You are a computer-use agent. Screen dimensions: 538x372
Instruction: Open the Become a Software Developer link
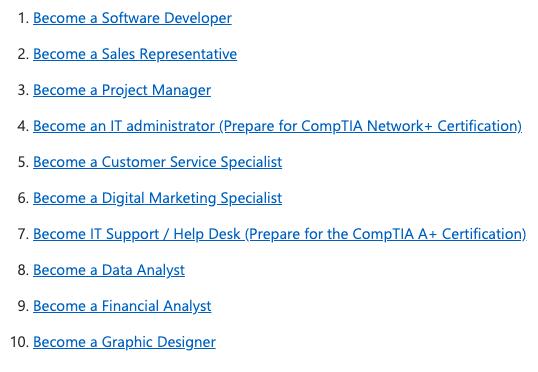(132, 18)
